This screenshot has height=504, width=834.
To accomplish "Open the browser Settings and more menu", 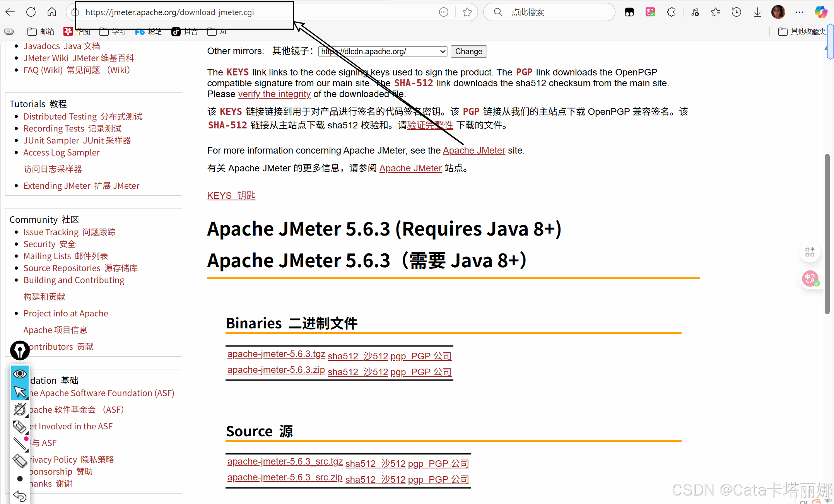I will coord(799,12).
